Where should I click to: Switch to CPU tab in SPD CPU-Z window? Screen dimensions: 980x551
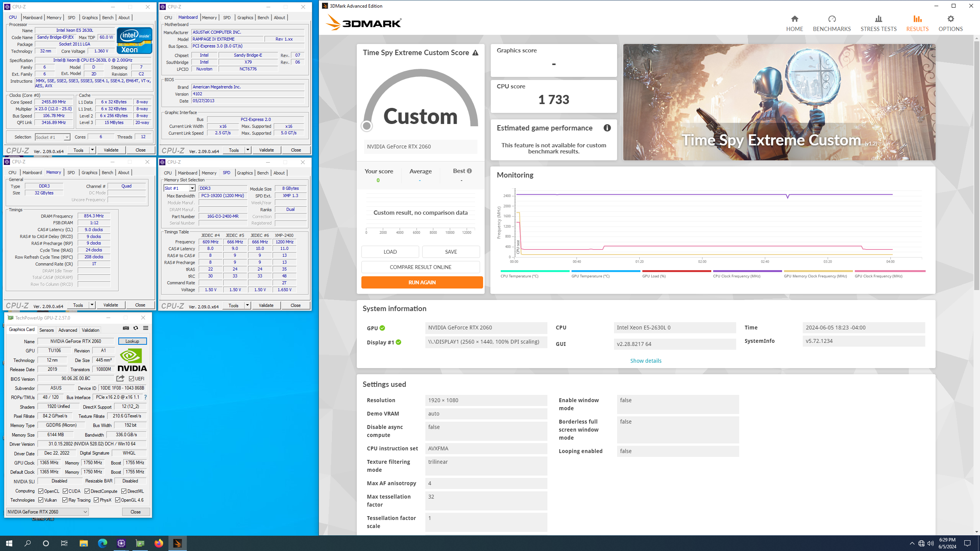[168, 173]
